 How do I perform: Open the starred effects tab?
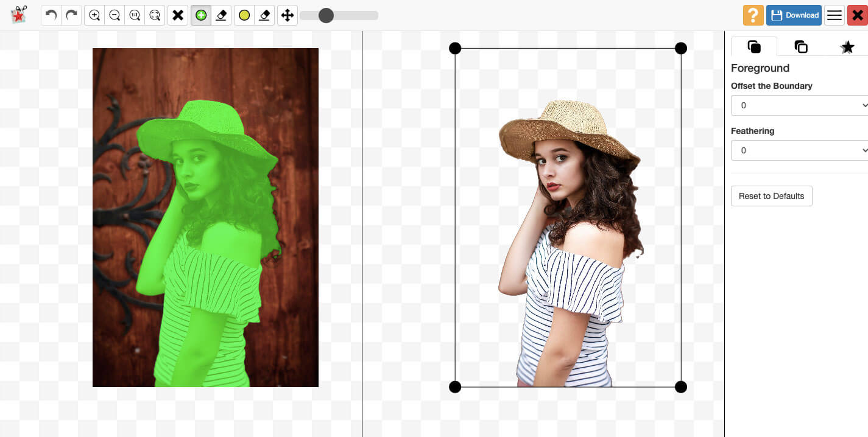click(847, 46)
